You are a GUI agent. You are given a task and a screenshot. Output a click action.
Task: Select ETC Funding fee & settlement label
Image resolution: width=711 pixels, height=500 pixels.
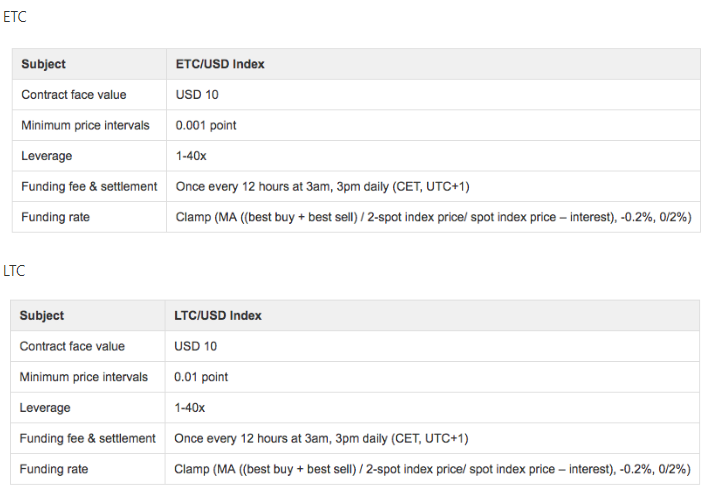pyautogui.click(x=89, y=186)
